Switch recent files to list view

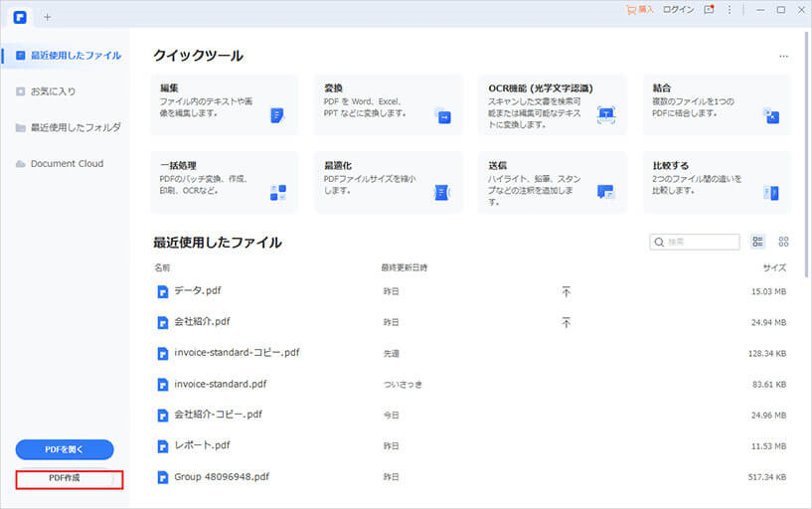[758, 242]
